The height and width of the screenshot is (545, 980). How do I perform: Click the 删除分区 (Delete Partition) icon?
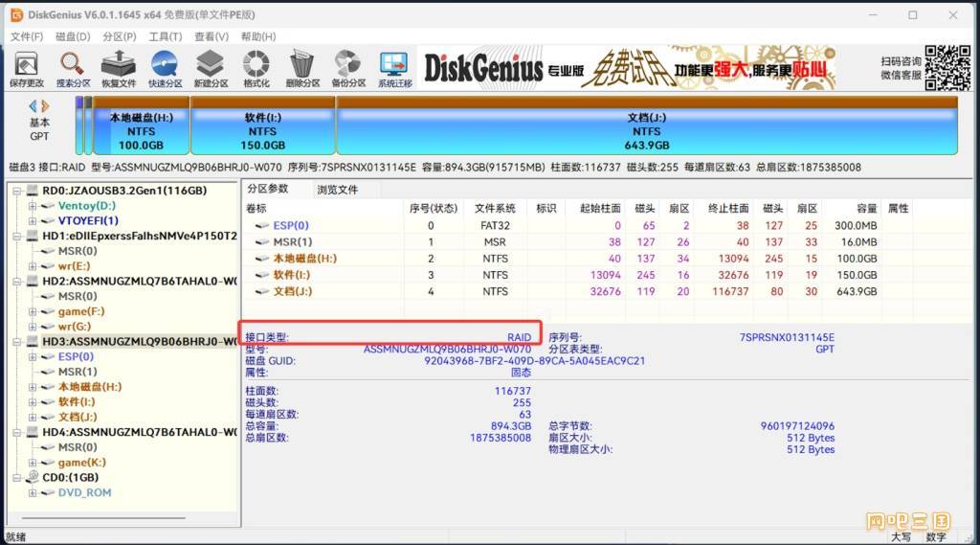click(x=301, y=69)
